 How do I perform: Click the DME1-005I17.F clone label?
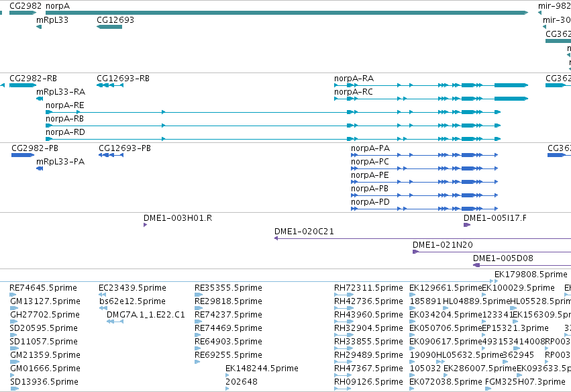[495, 218]
